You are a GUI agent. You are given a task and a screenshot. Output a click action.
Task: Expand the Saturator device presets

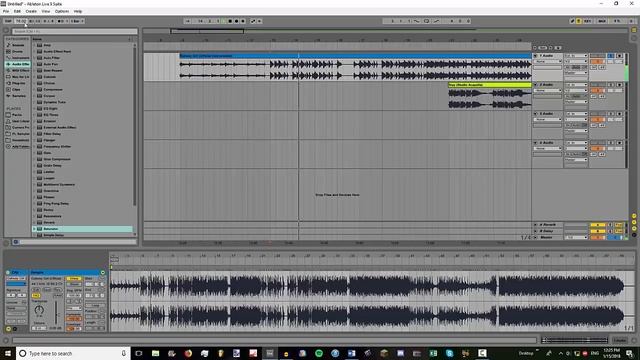(34, 229)
